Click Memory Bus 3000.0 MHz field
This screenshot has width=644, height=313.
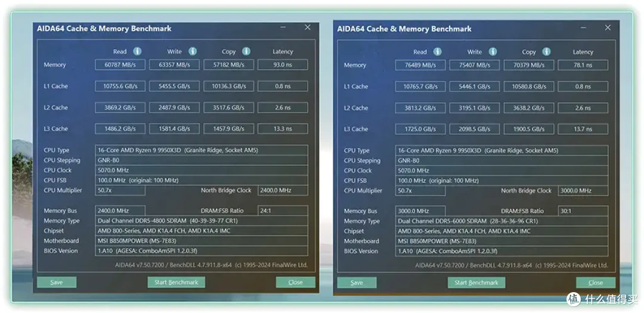[420, 211]
